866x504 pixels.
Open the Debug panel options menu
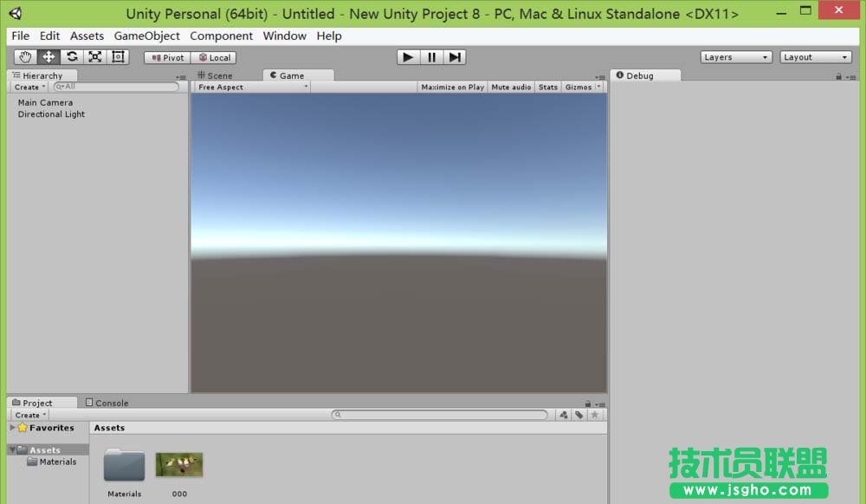851,77
